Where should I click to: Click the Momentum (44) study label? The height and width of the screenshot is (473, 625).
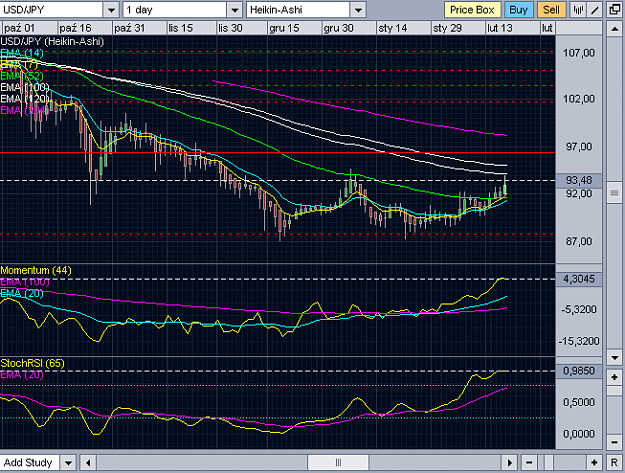[36, 270]
